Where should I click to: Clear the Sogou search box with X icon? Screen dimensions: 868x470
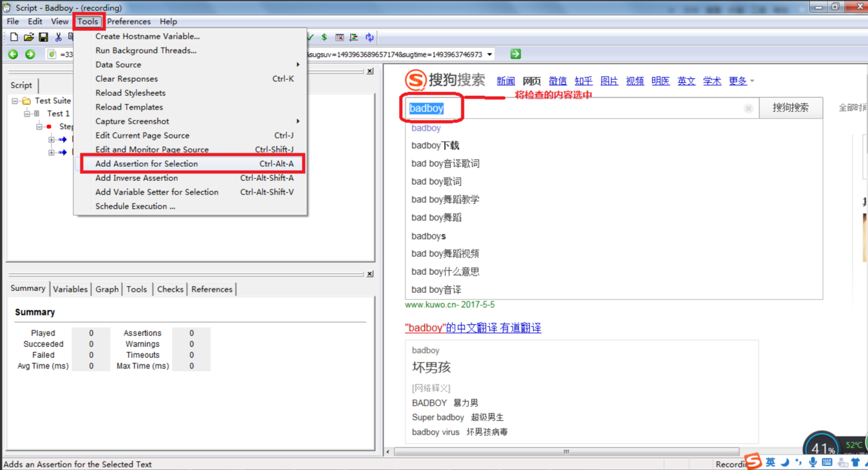click(x=748, y=108)
